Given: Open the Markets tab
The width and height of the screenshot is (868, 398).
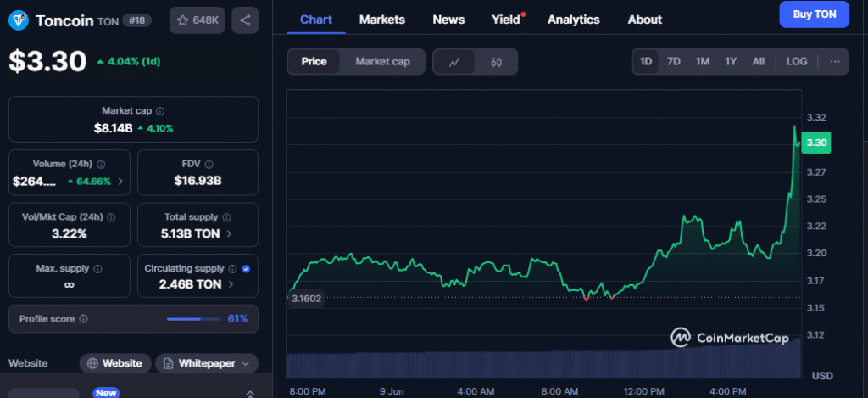Looking at the screenshot, I should coord(382,20).
